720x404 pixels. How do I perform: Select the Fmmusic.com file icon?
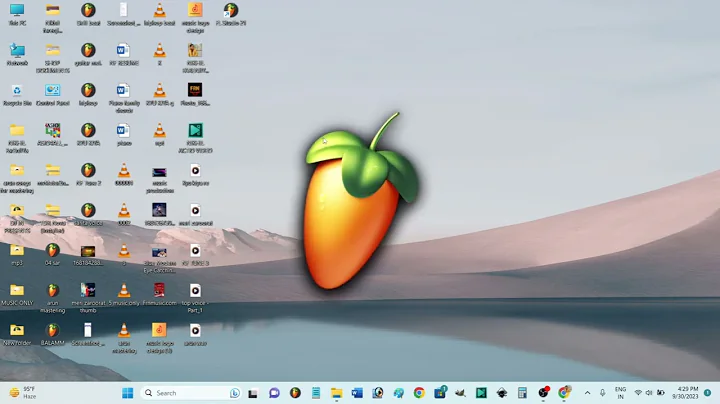coord(159,295)
